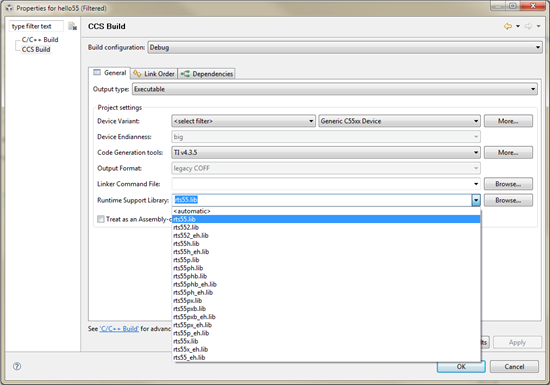Switch to the Dependencies tab
550x385 pixels.
pyautogui.click(x=207, y=74)
